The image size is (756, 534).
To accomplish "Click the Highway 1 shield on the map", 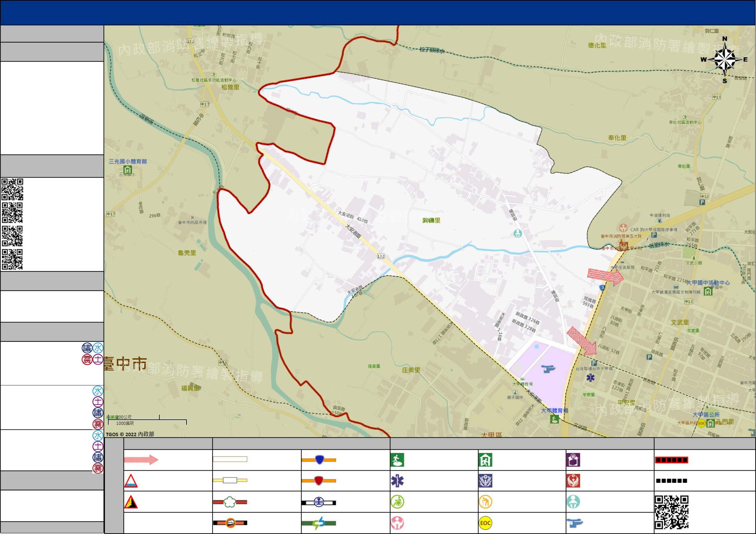I will tap(602, 288).
